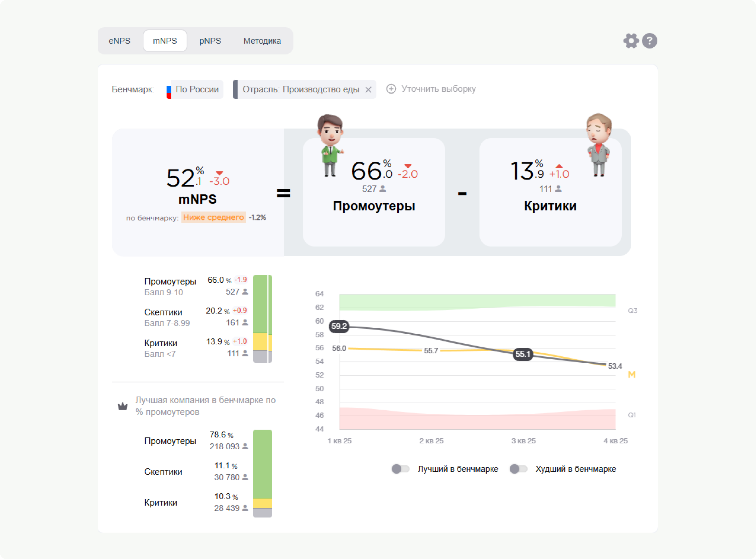Open settings via the gear icon
Viewport: 756px width, 559px height.
click(631, 41)
